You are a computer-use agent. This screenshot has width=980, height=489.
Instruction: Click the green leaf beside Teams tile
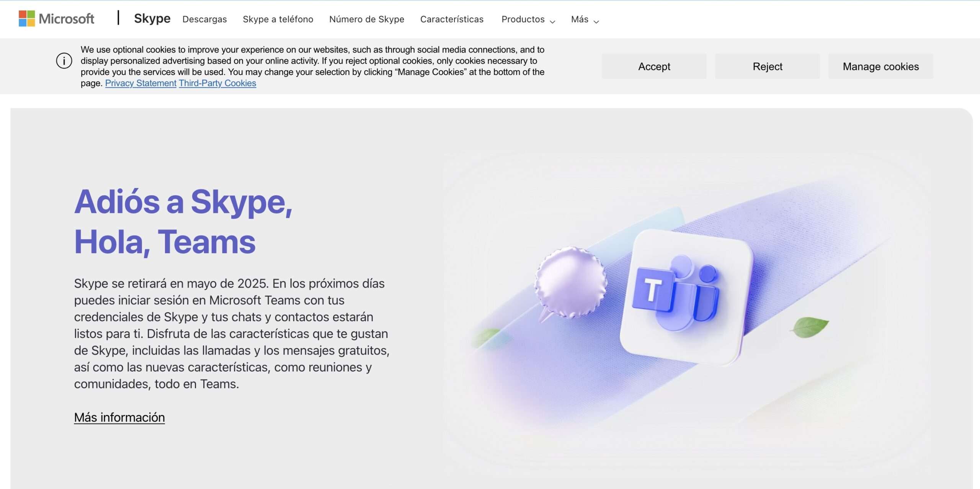pos(810,327)
